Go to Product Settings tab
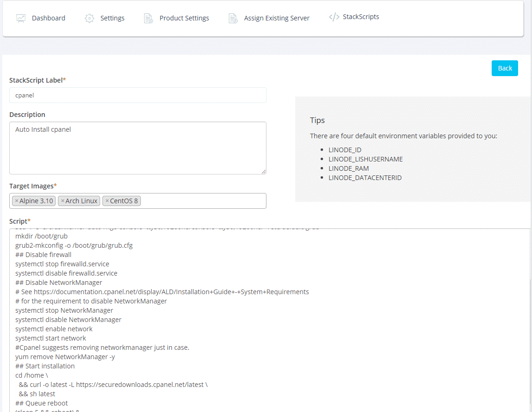 coord(177,19)
